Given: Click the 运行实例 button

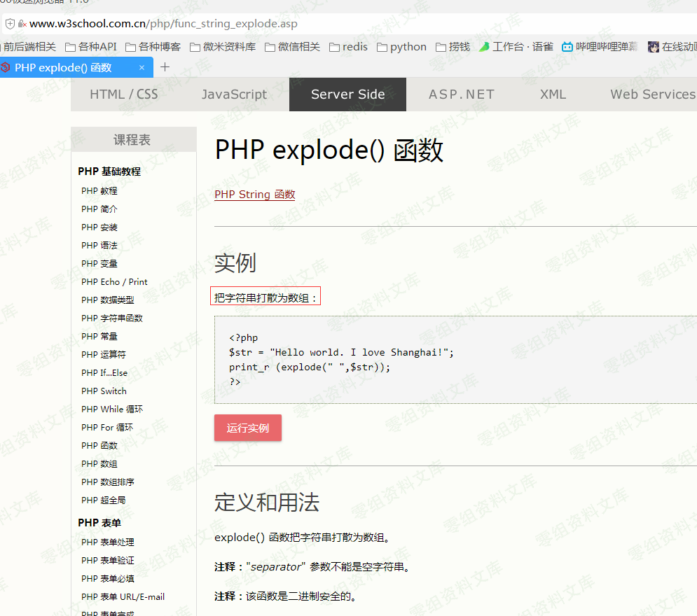Looking at the screenshot, I should coord(248,428).
